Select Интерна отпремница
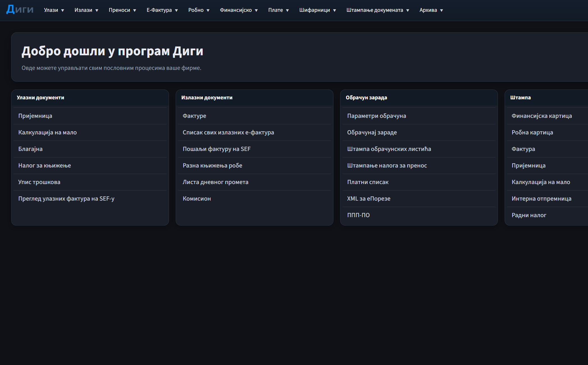 (x=547, y=199)
